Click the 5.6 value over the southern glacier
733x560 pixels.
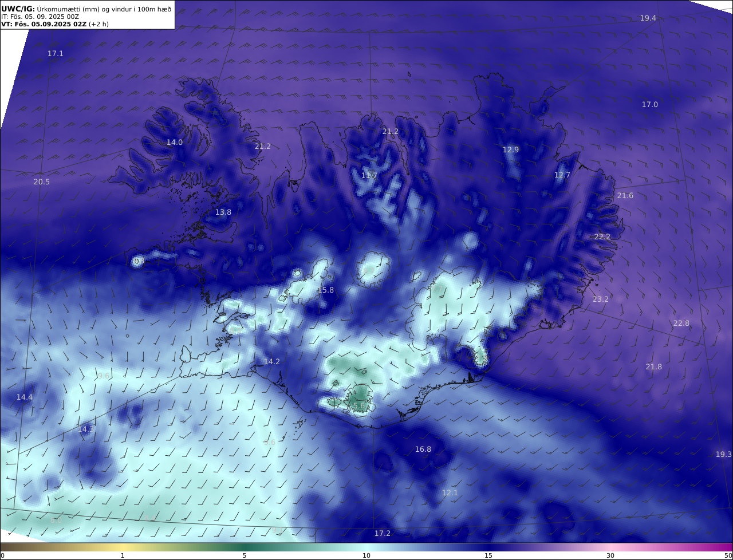point(358,406)
